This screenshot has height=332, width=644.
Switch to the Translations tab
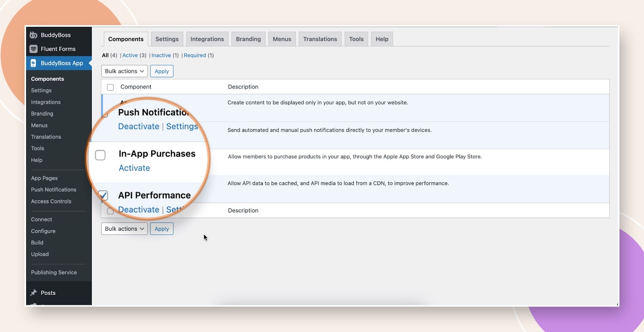[320, 39]
